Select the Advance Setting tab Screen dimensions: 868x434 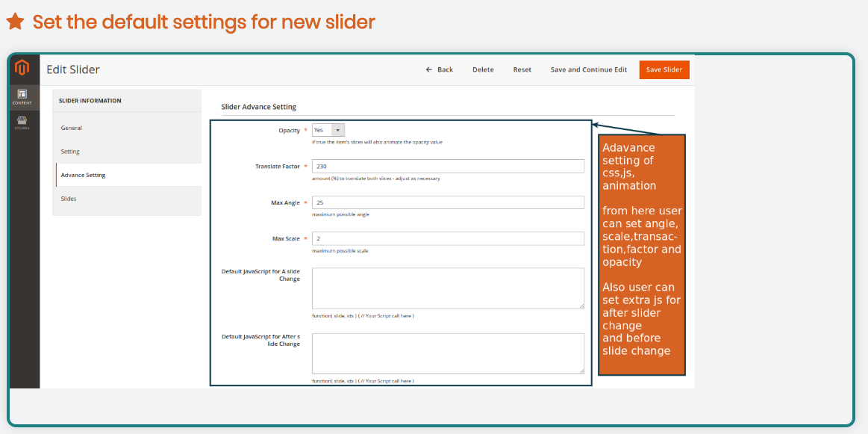(x=83, y=175)
